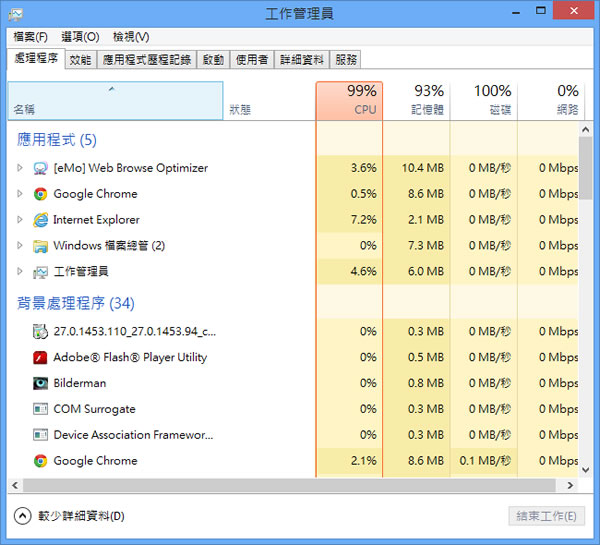This screenshot has width=600, height=545.
Task: Click the Device Association Framework icon
Action: pos(40,435)
